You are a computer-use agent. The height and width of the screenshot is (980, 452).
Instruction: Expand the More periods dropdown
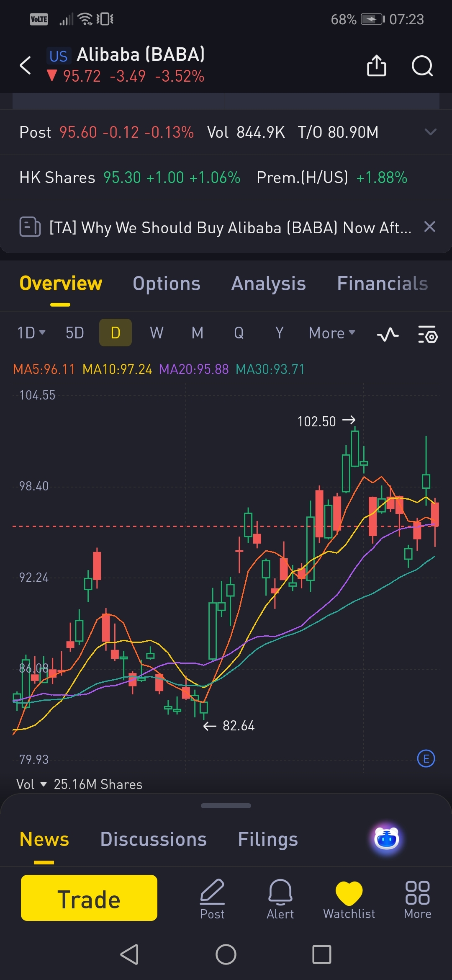tap(332, 333)
